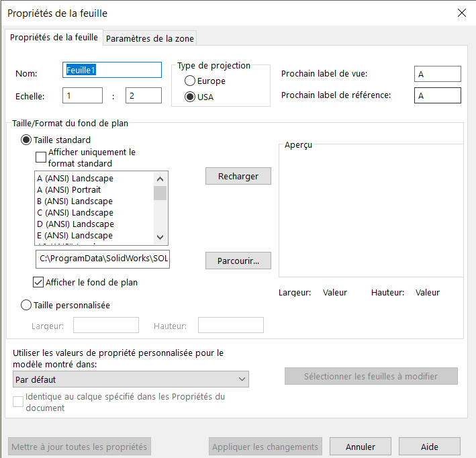Click the Nom text field
The height and width of the screenshot is (458, 476).
tap(112, 70)
